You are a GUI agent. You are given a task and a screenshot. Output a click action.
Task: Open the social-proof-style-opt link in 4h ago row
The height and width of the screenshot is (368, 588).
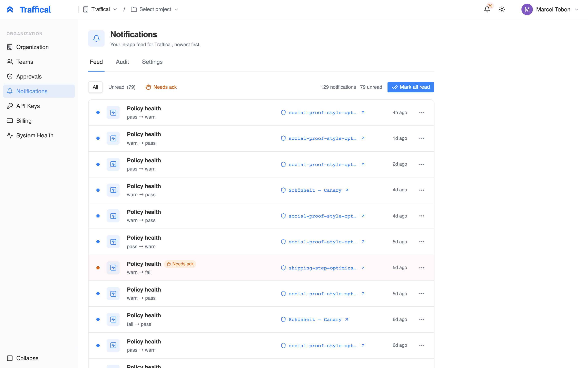[x=322, y=112]
